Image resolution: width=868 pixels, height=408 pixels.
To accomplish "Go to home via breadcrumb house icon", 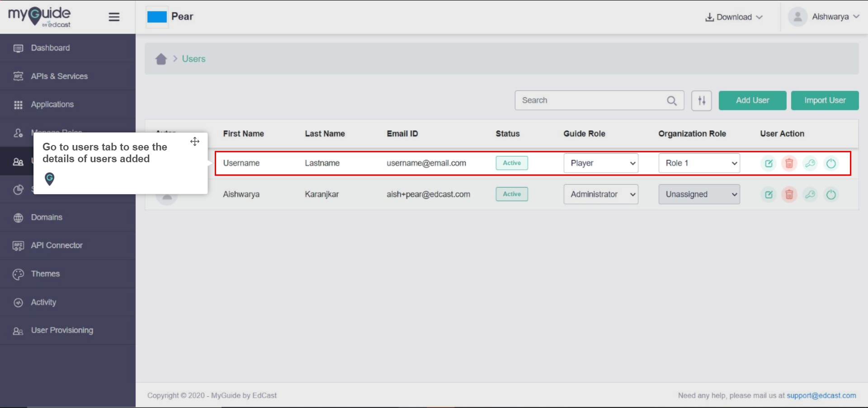I will [161, 59].
